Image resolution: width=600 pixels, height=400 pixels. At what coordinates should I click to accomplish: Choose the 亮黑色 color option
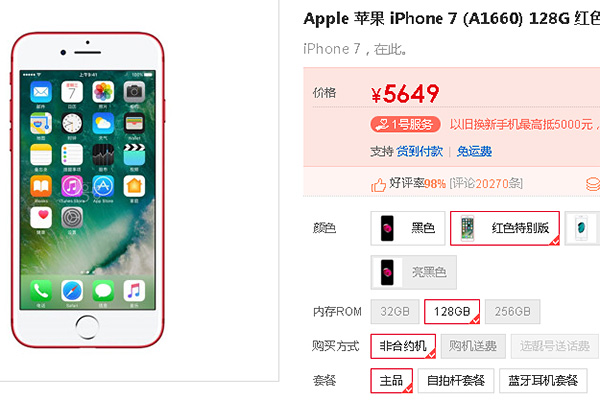[413, 272]
